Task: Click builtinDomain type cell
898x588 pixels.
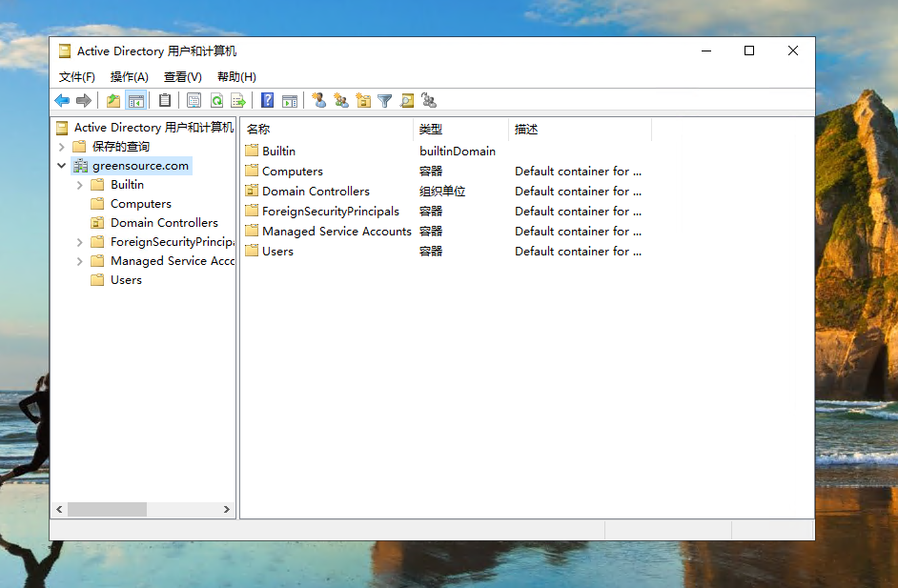Action: pos(457,152)
